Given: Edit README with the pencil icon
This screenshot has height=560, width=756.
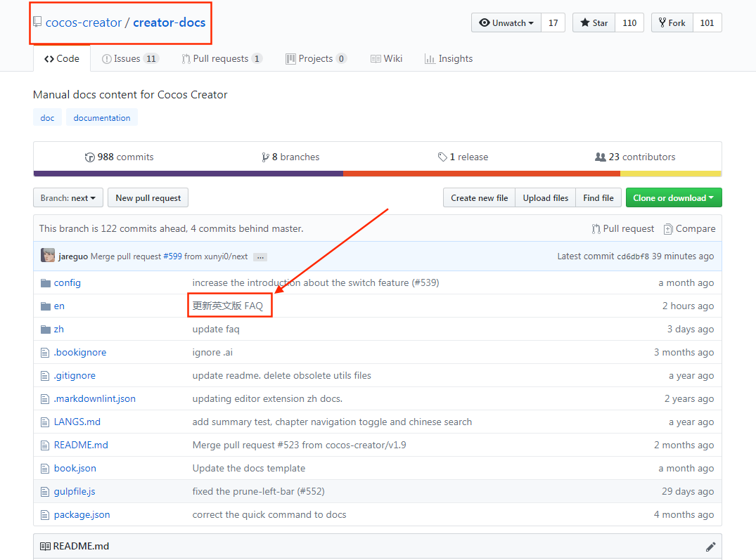Looking at the screenshot, I should pos(710,547).
